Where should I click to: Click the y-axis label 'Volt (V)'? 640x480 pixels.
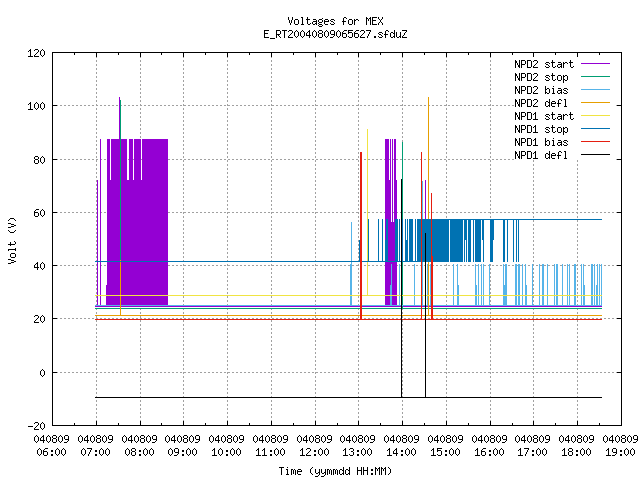[12, 240]
